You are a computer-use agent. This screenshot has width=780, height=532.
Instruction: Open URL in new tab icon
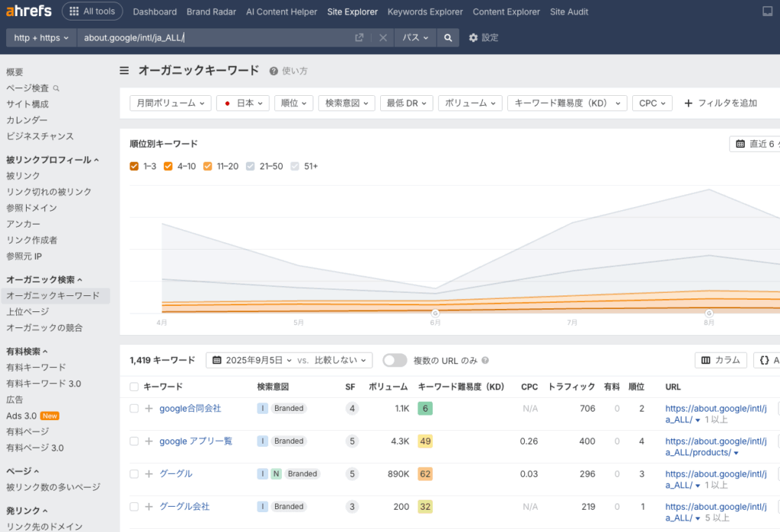pyautogui.click(x=359, y=37)
